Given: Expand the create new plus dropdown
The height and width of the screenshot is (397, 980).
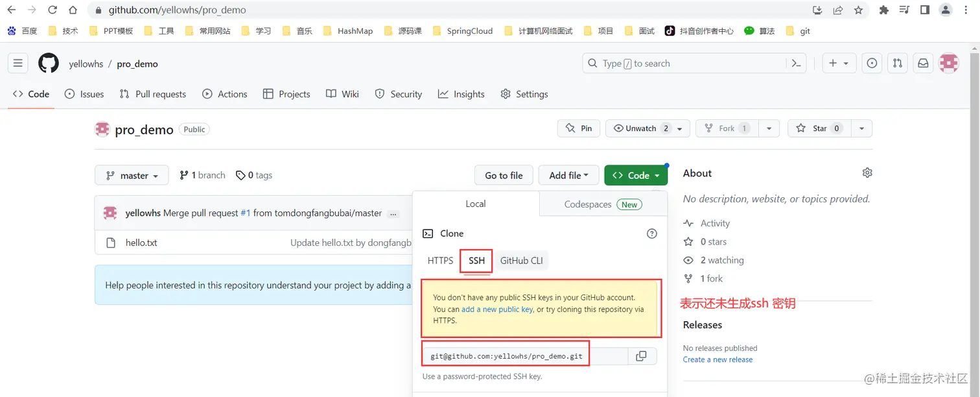Looking at the screenshot, I should [839, 63].
